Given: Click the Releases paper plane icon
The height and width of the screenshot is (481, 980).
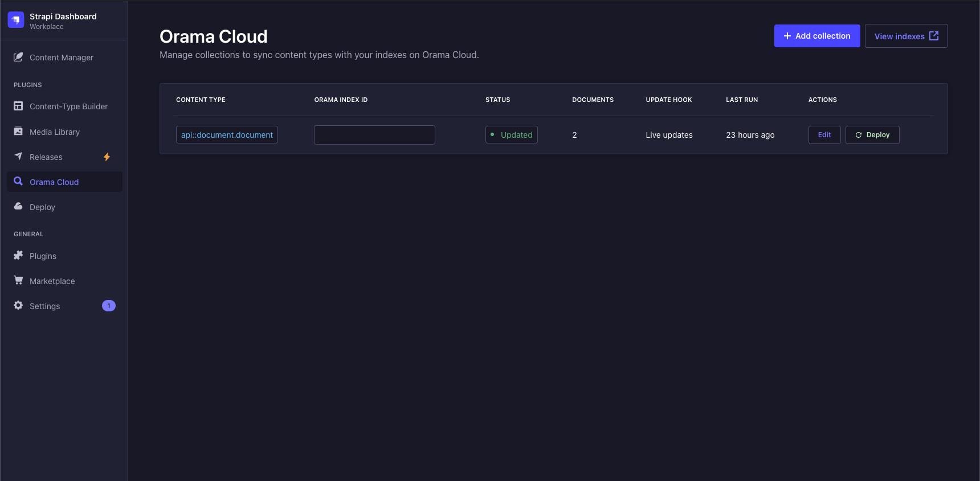Looking at the screenshot, I should coord(18,156).
